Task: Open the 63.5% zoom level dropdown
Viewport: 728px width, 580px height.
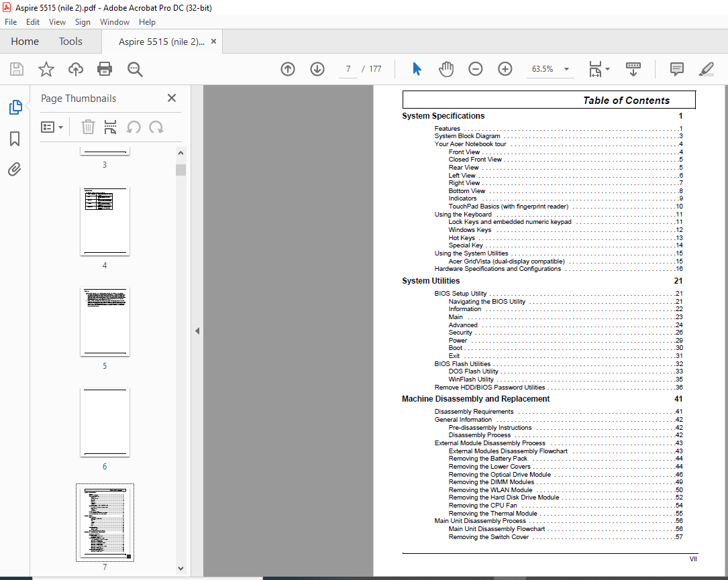Action: (x=567, y=69)
